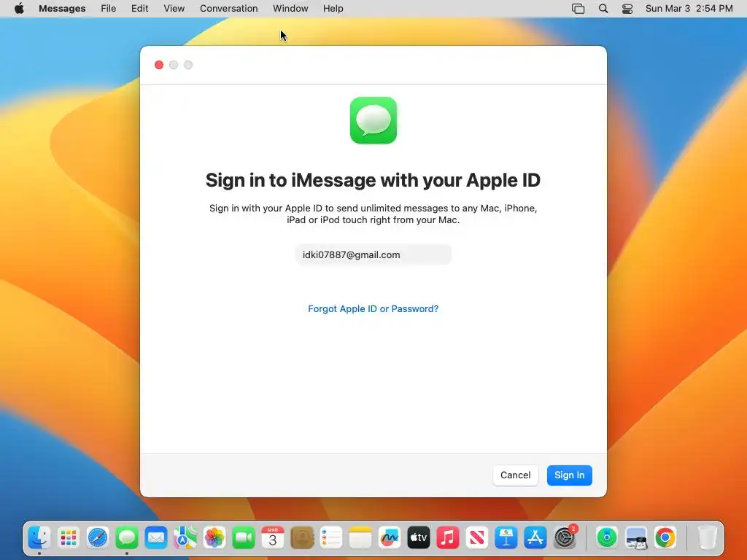Cancel the iMessage sign-in
The height and width of the screenshot is (560, 747).
tap(516, 475)
